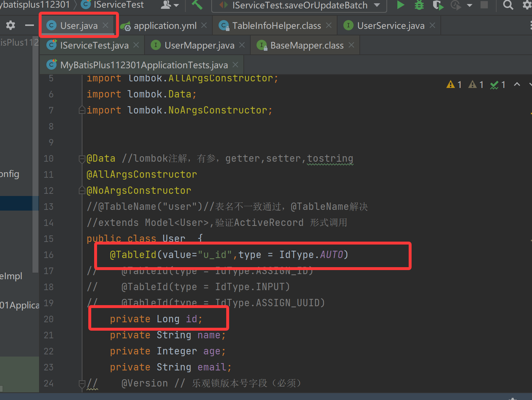Open the run configuration dropdown
This screenshot has width=532, height=400.
click(377, 5)
